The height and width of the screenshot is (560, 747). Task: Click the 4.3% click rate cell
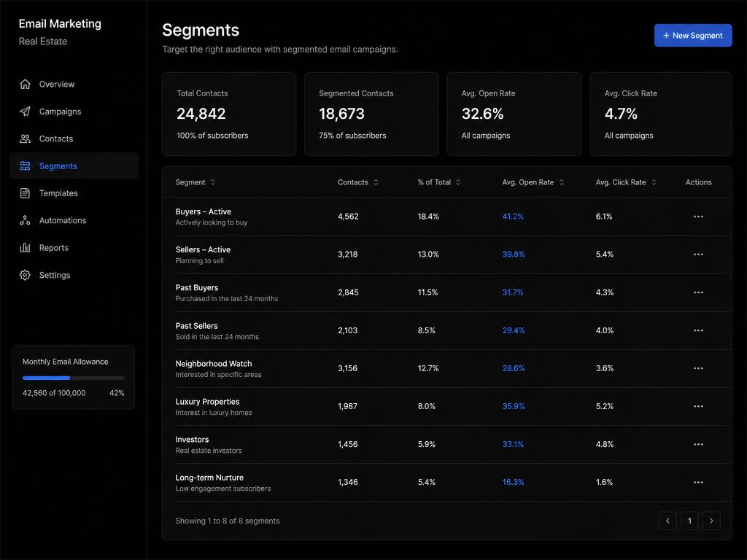[x=605, y=292]
